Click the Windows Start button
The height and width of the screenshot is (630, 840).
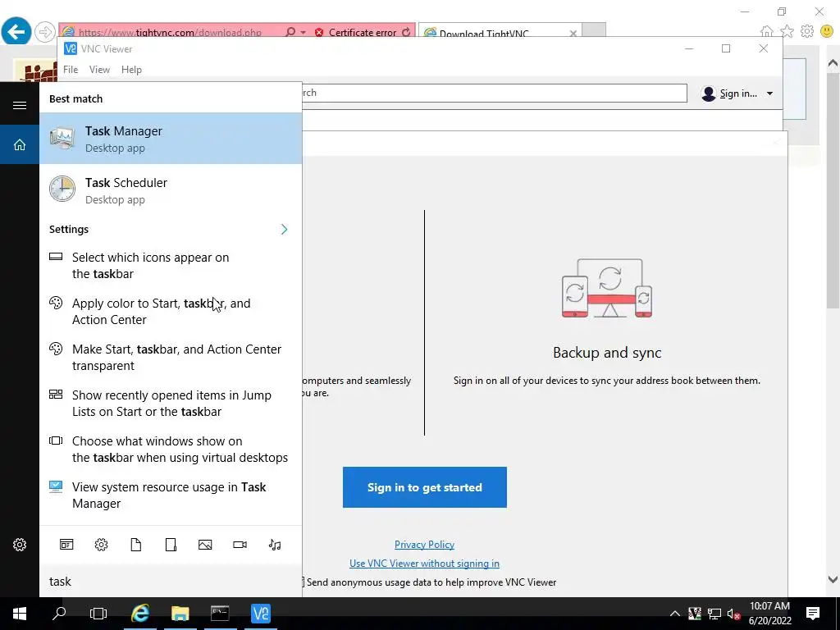tap(20, 614)
